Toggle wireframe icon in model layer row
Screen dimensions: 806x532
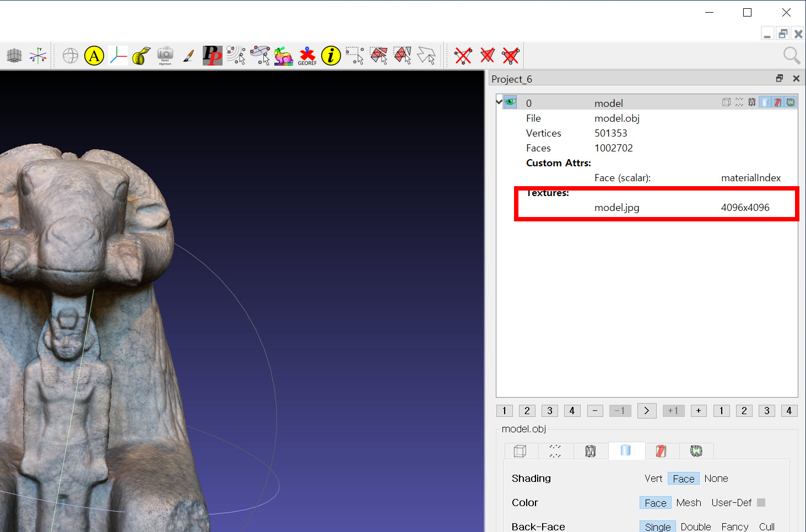752,102
